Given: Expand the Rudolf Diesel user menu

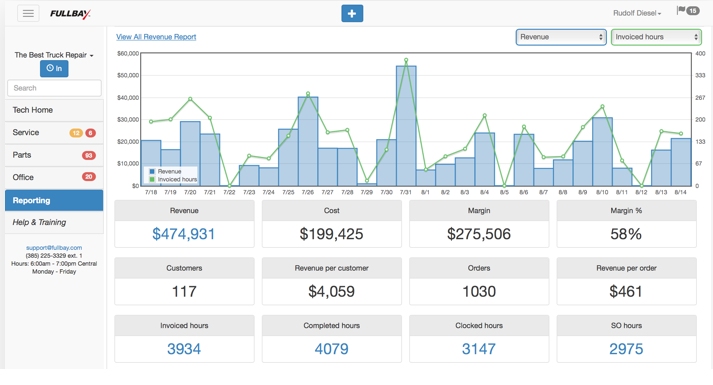Looking at the screenshot, I should pos(637,13).
